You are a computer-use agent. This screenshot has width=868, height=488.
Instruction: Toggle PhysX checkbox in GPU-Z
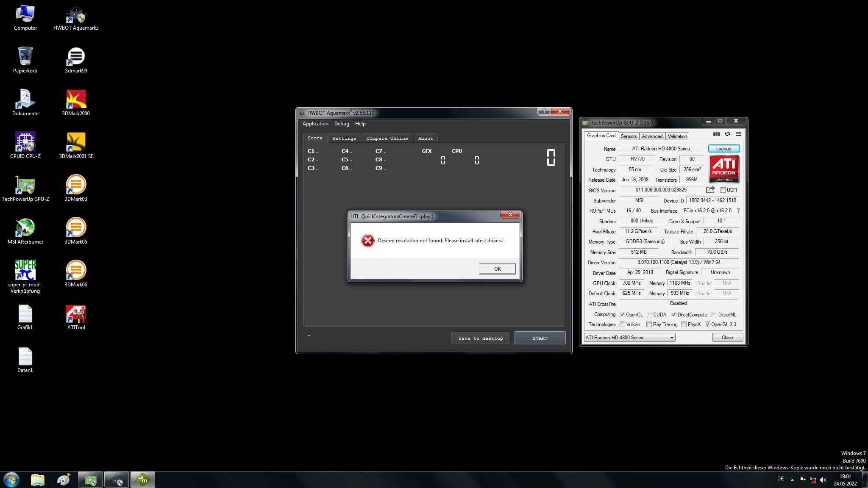pyautogui.click(x=684, y=324)
